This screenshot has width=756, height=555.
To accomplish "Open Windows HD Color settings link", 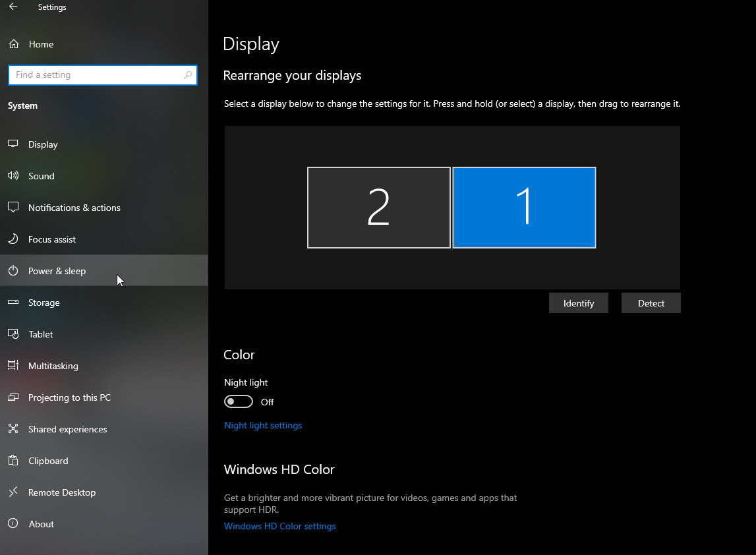I will tap(279, 526).
